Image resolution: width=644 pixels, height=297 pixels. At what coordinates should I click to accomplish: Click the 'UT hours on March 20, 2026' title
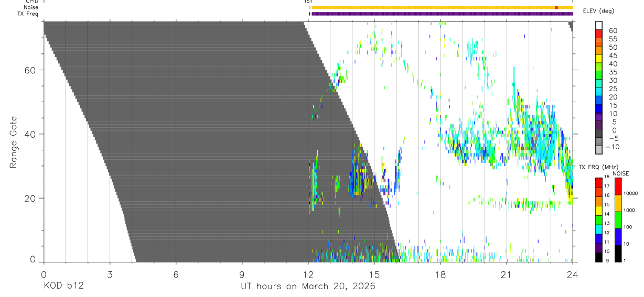coord(308,287)
